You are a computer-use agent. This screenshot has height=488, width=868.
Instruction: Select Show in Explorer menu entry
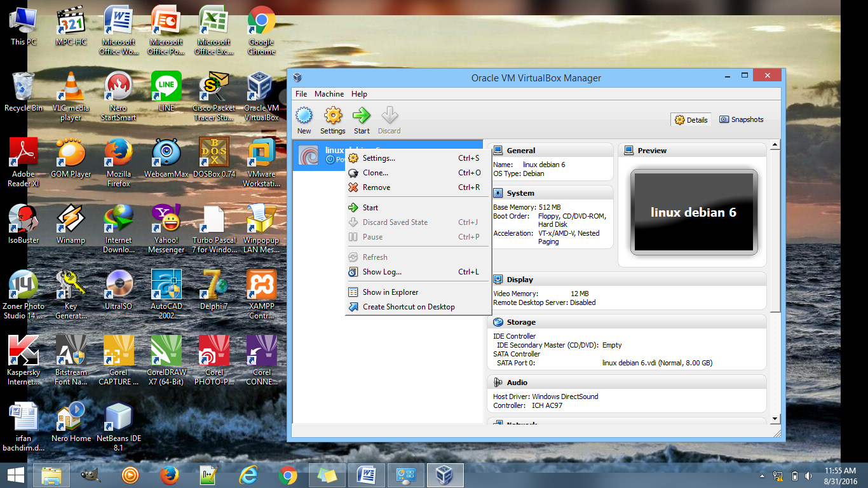[x=418, y=292]
